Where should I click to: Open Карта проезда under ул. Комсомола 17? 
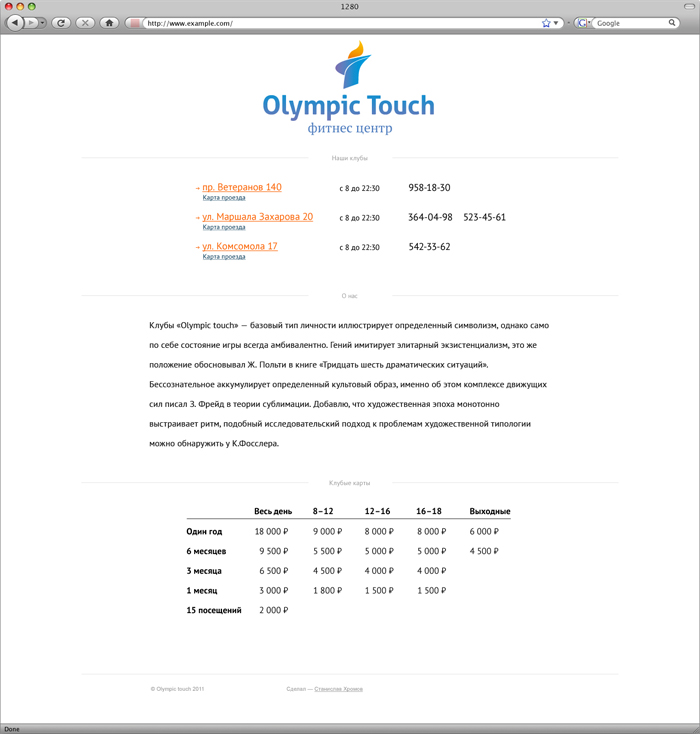(223, 257)
